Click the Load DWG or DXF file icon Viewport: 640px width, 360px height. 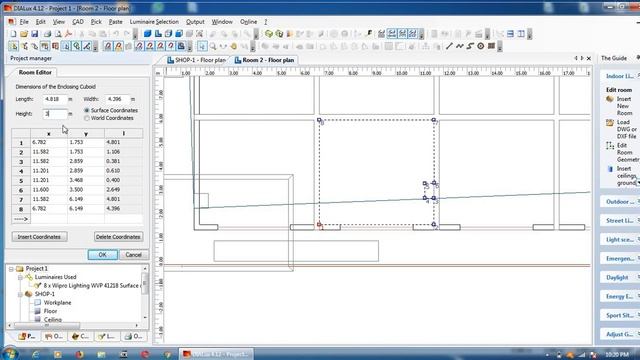point(610,122)
